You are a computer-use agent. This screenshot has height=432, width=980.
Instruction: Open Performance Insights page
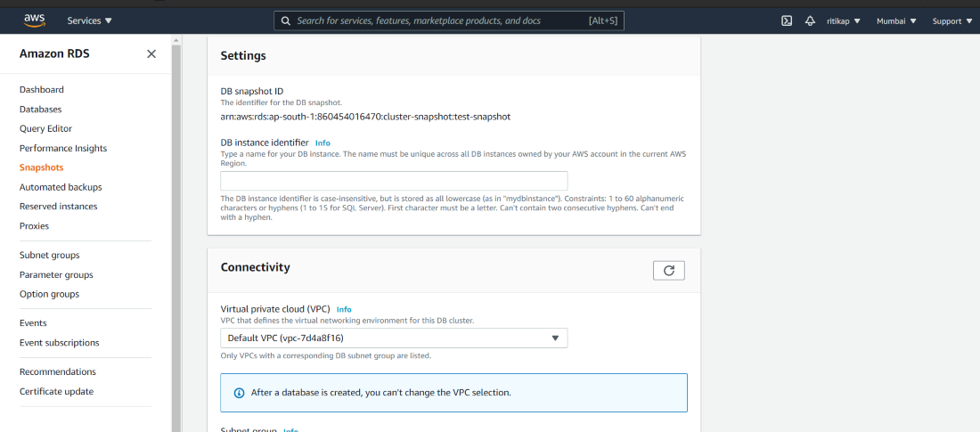click(63, 148)
